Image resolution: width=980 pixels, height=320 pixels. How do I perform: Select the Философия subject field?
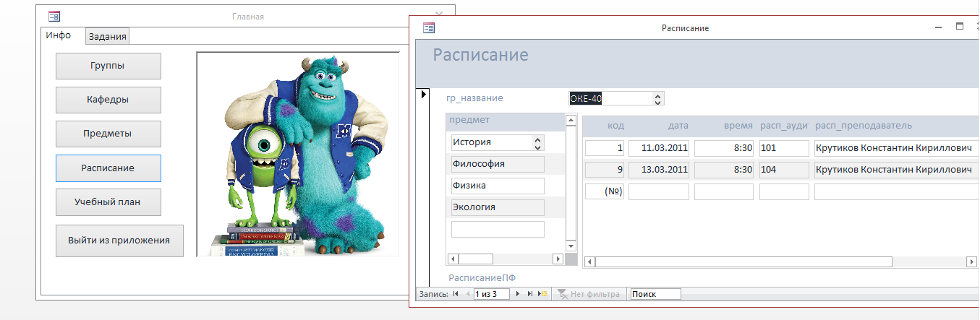point(498,164)
